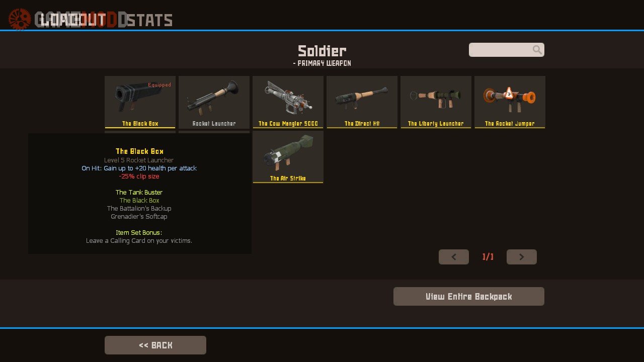The height and width of the screenshot is (362, 644).
Task: Click the Soldier class title
Action: (x=322, y=51)
